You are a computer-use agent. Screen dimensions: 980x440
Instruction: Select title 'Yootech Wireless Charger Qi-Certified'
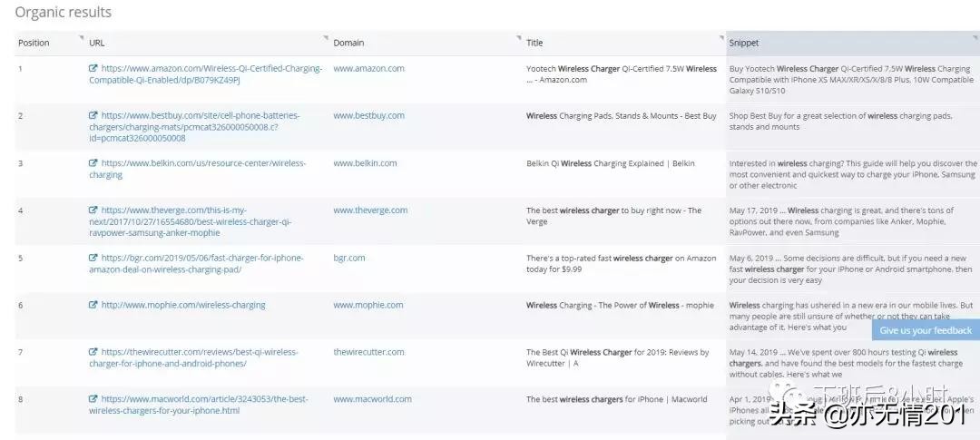[x=622, y=74]
